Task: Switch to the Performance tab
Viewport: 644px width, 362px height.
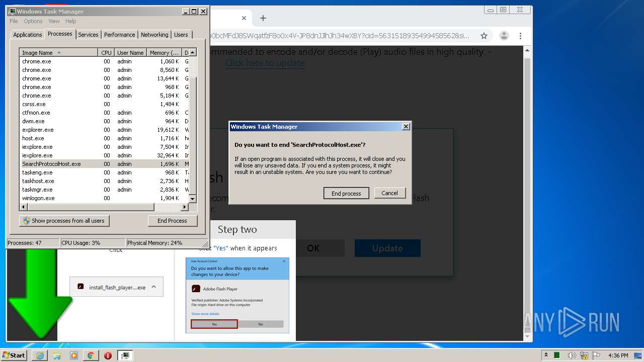Action: click(119, 35)
